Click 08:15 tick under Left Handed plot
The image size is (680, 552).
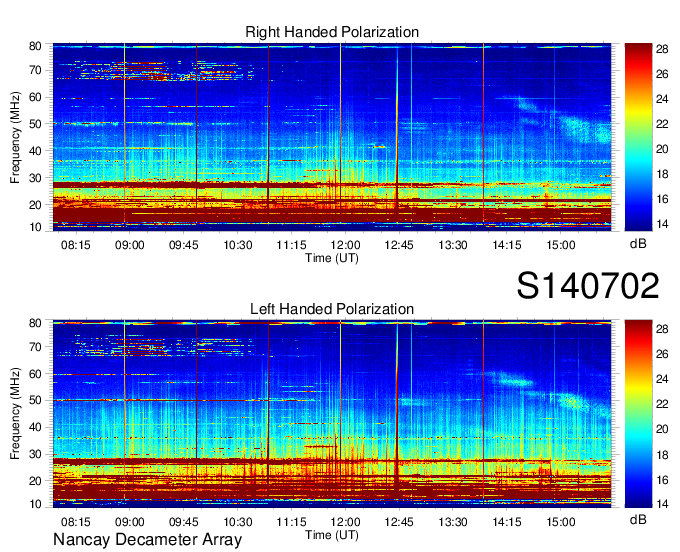[x=75, y=522]
